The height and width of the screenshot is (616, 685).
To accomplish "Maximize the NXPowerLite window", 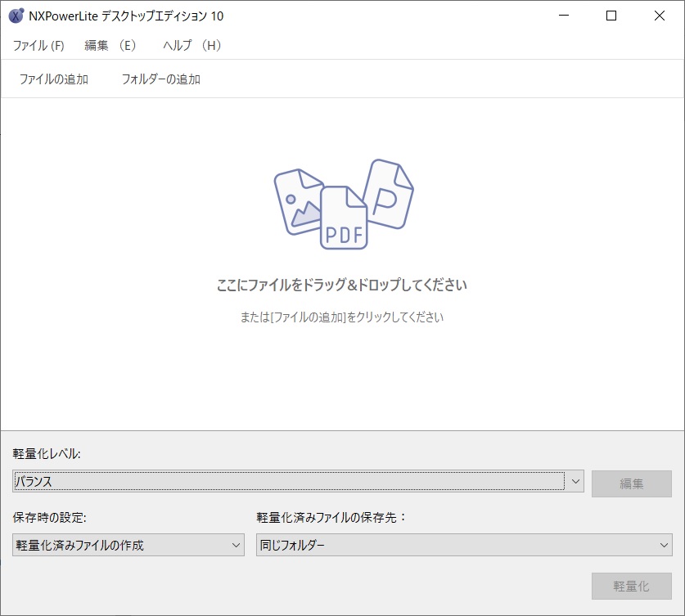I will (611, 16).
